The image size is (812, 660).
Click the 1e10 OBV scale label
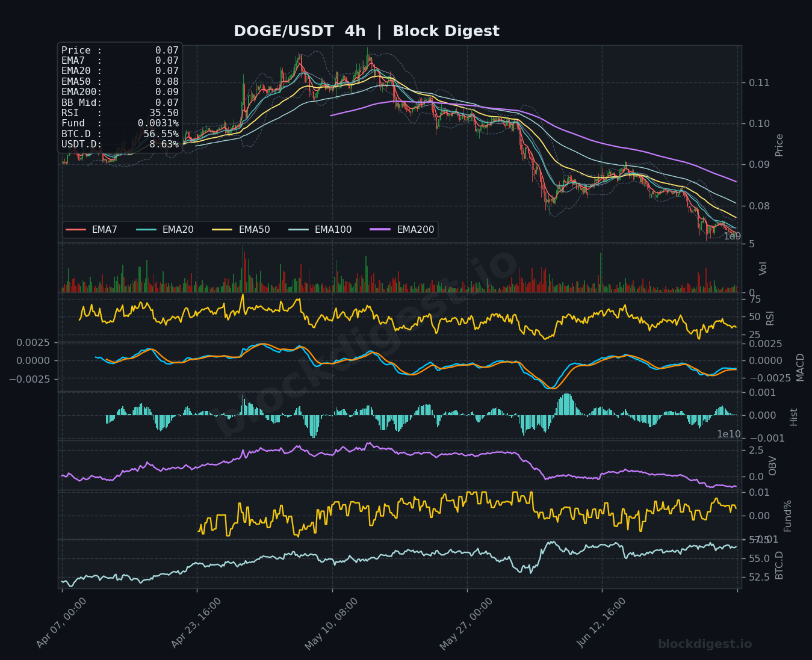[x=729, y=434]
